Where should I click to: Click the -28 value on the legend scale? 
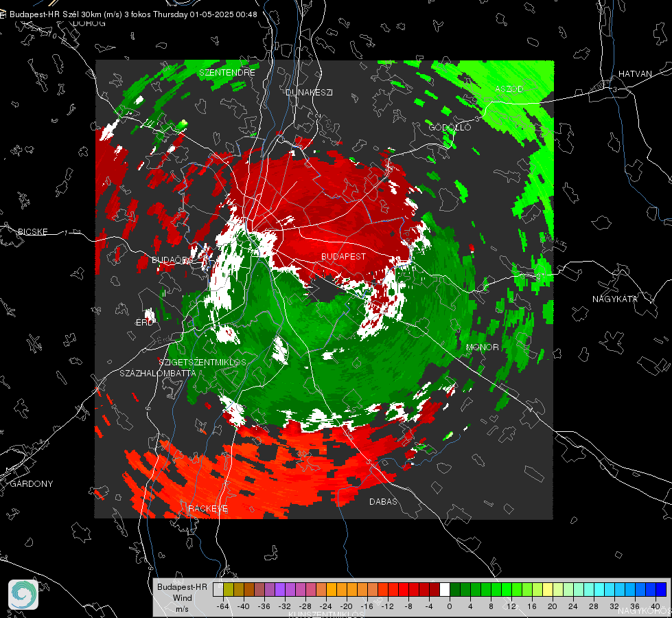(305, 606)
